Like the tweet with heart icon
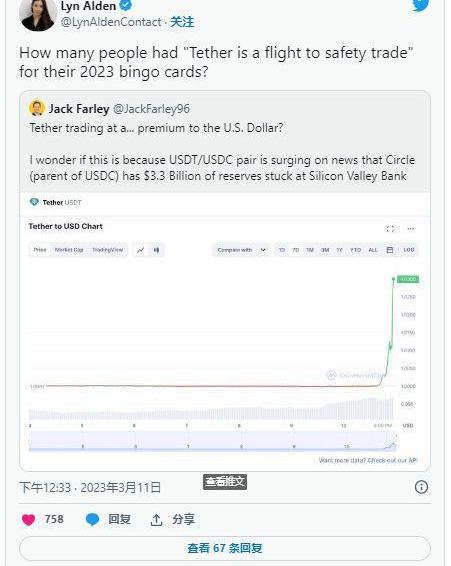This screenshot has height=566, width=451. pos(29,520)
